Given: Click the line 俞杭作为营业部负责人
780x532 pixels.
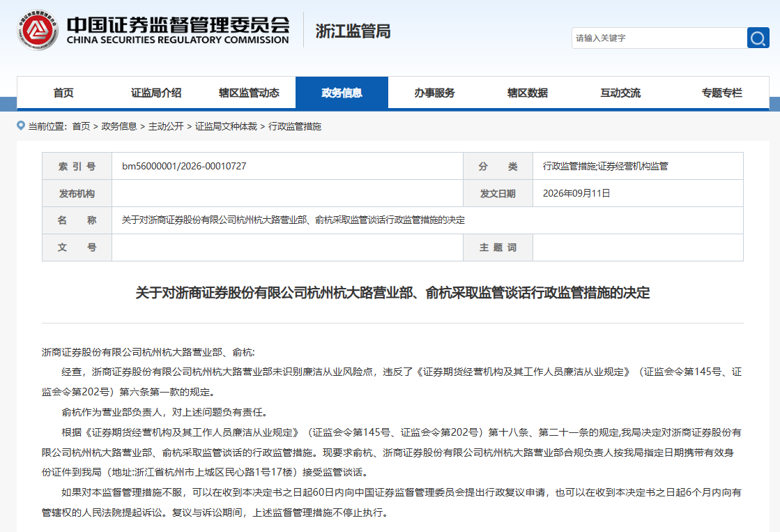Looking at the screenshot, I should click(166, 412).
